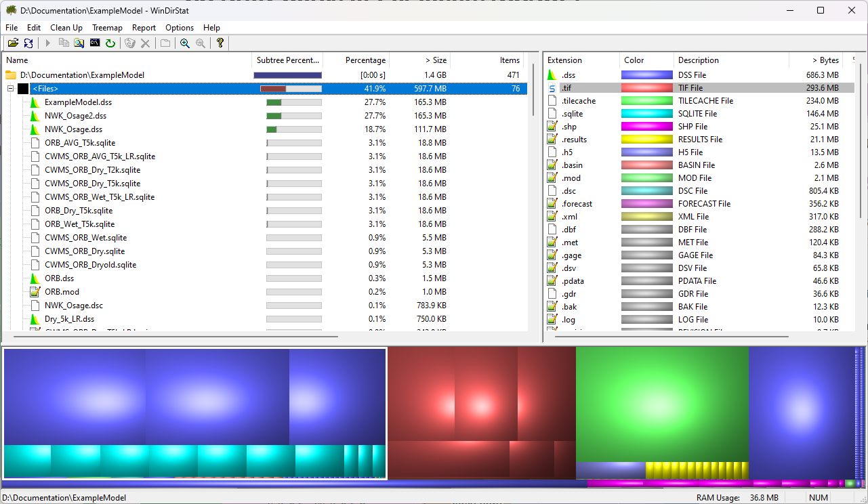Open the Clean Up menu

coord(66,28)
